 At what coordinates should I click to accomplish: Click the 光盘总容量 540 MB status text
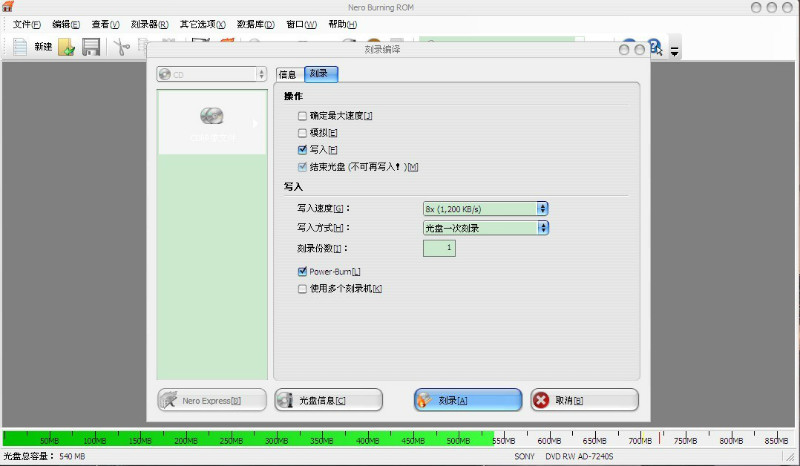pos(44,456)
